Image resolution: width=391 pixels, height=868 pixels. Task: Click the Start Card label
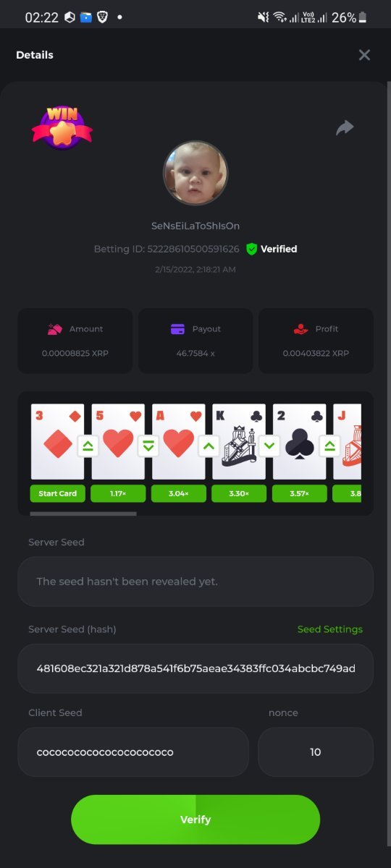click(58, 493)
